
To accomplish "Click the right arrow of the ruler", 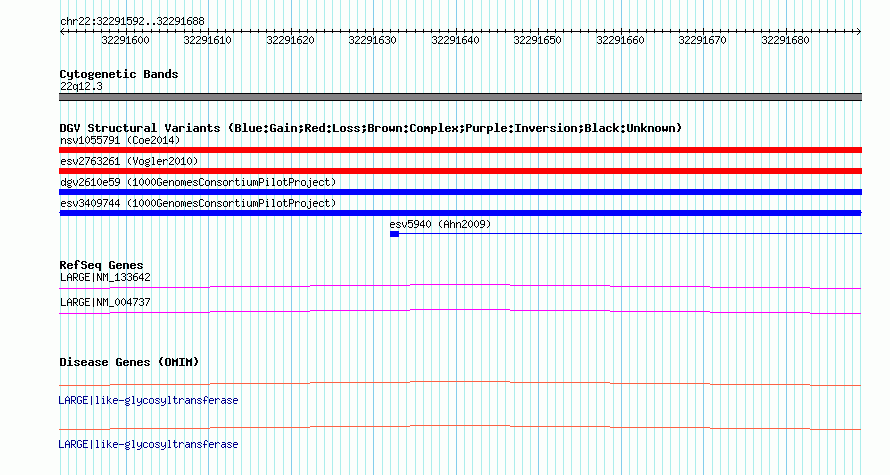I will coord(859,32).
